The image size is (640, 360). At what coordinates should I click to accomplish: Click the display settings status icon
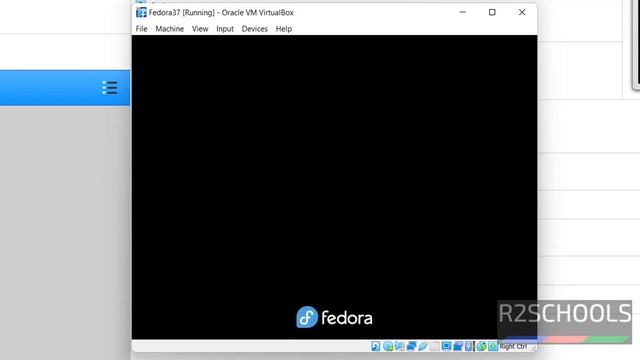(446, 346)
